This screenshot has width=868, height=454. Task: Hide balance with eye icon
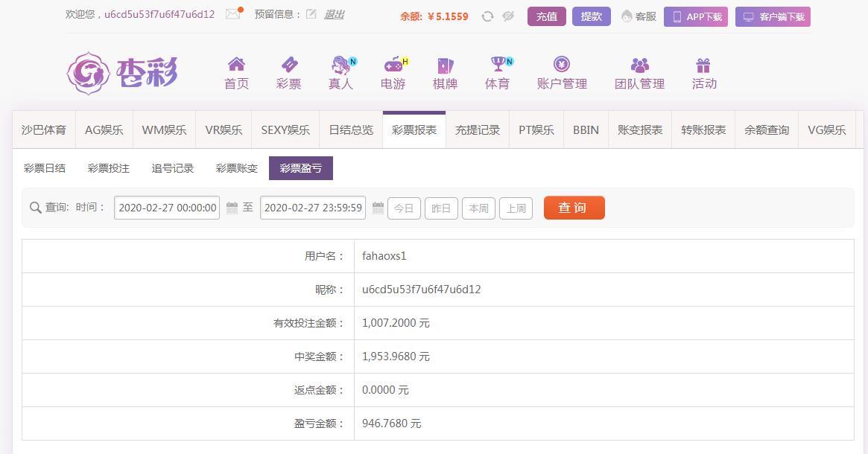[x=508, y=16]
